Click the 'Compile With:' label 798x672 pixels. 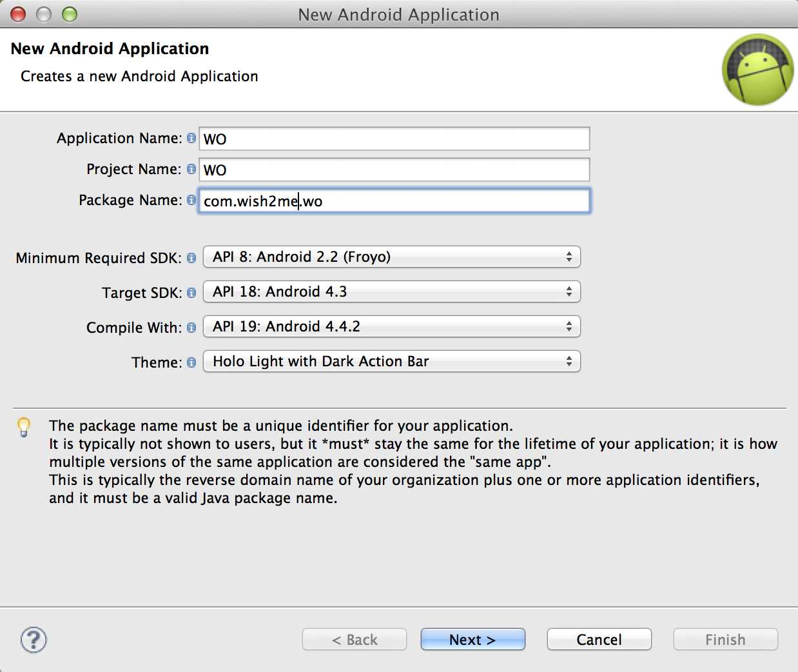[134, 328]
